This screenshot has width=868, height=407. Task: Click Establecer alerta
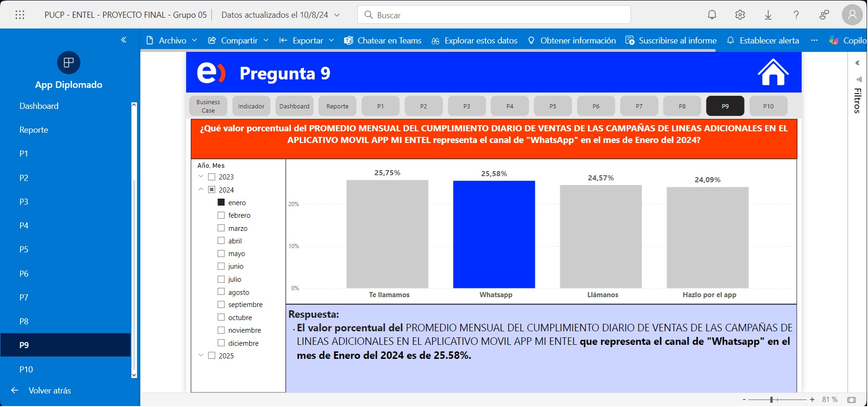pyautogui.click(x=763, y=41)
